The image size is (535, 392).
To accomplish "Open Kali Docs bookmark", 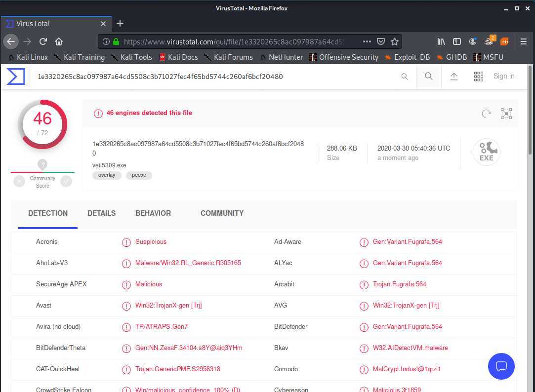I will (178, 57).
